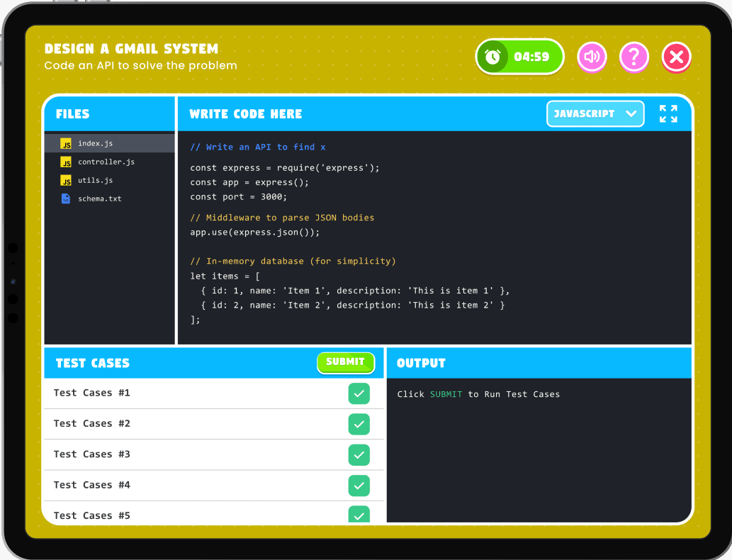Click the 'In-memory database' comment line
732x560 pixels.
(293, 261)
